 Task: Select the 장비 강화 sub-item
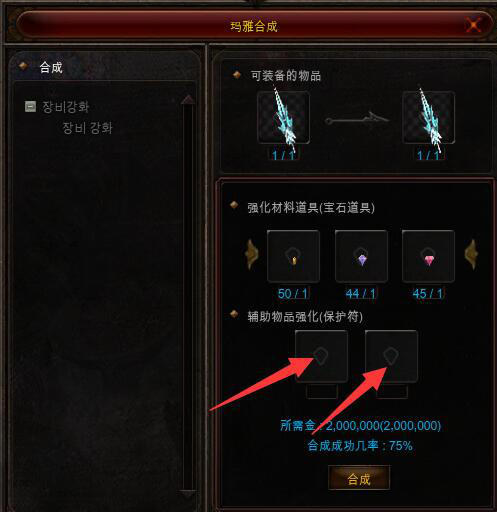(x=87, y=128)
